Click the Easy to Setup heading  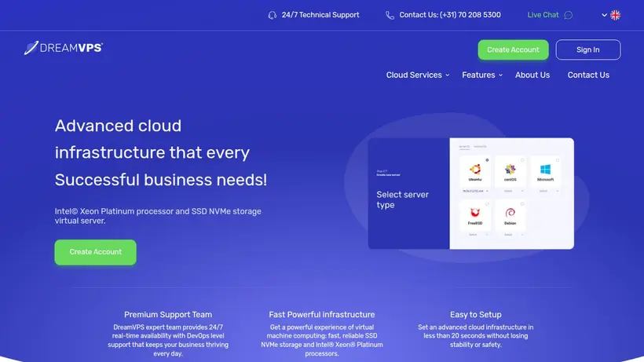click(x=476, y=314)
